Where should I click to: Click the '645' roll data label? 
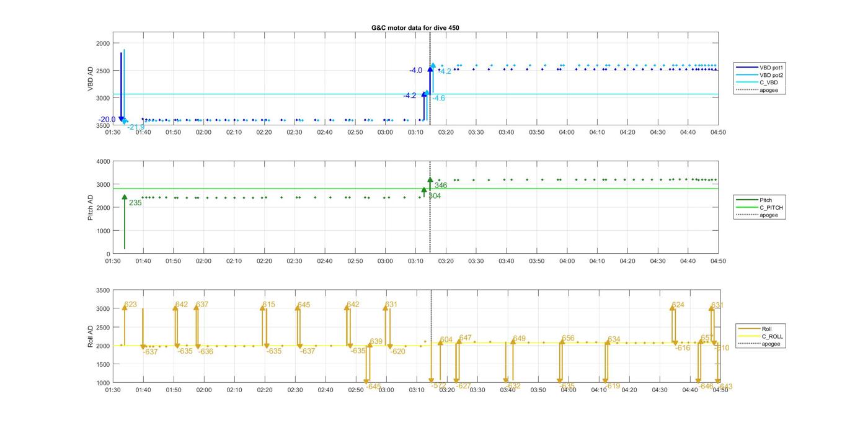click(x=304, y=305)
